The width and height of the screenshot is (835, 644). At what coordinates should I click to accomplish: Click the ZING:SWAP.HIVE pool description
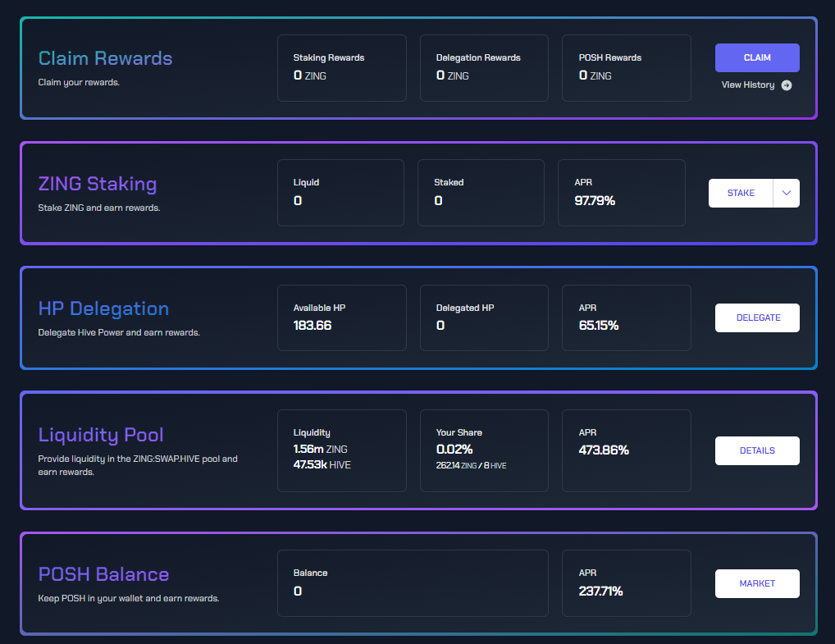tap(138, 465)
